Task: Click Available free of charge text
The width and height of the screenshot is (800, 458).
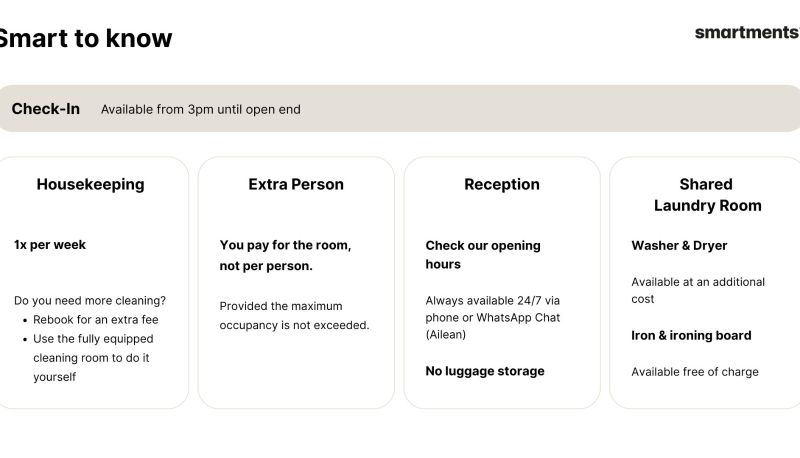Action: pyautogui.click(x=695, y=372)
